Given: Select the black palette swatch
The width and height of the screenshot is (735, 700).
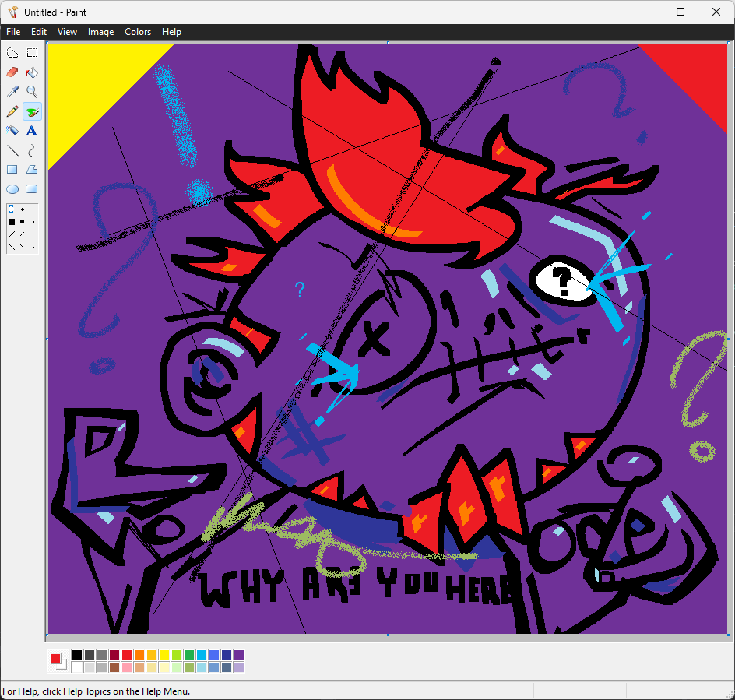Looking at the screenshot, I should coord(77,655).
